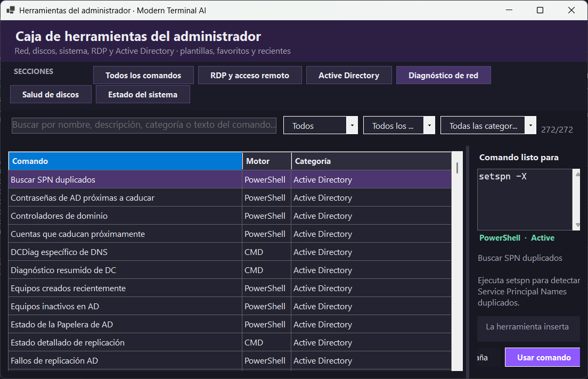This screenshot has height=379, width=588.
Task: Click CMD cell in Estado detallado row
Action: tap(267, 343)
